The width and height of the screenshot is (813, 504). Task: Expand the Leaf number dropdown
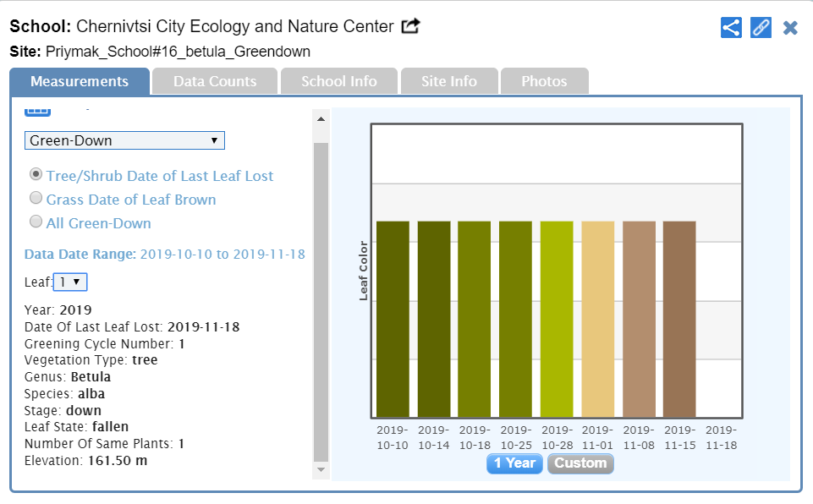(x=69, y=282)
